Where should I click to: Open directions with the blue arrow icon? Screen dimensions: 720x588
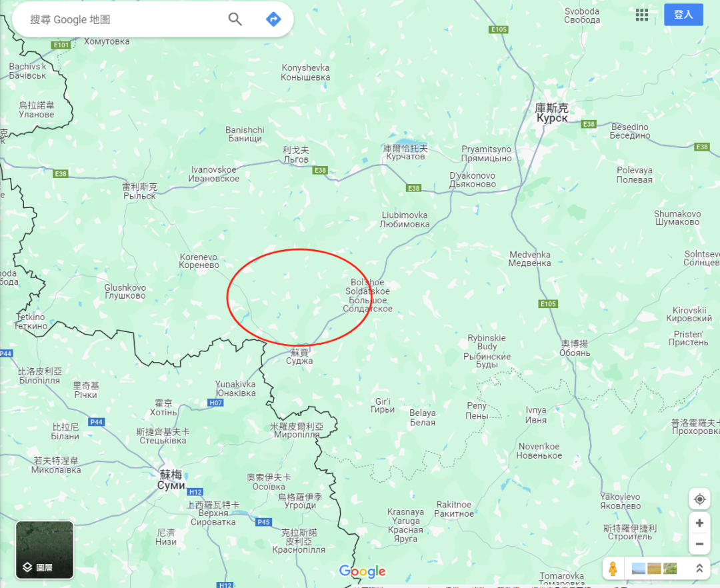(273, 19)
